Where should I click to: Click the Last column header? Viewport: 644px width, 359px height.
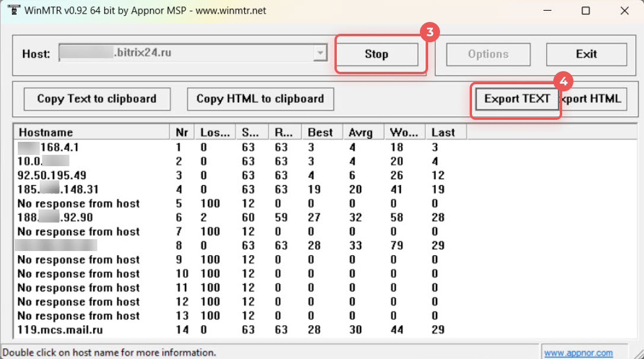pos(444,132)
